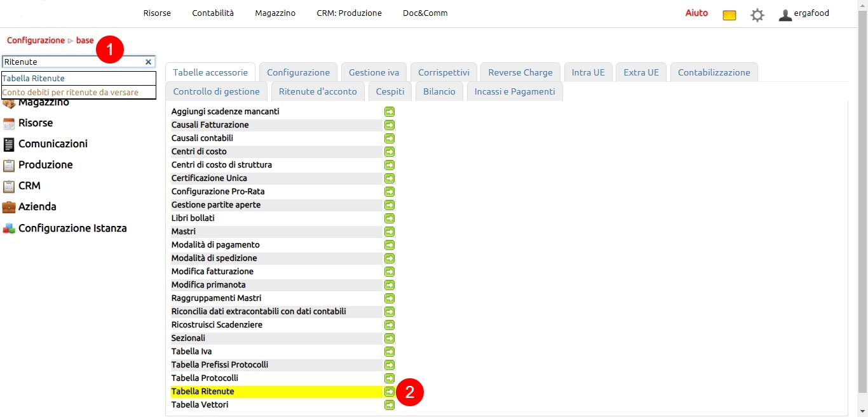
Task: Open Raggruppamenti Mastri via the arrow icon
Action: click(x=390, y=298)
